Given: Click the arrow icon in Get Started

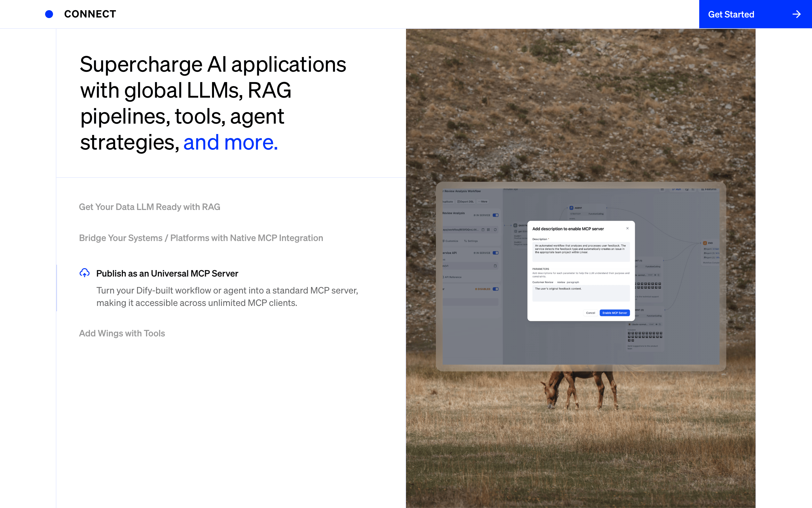Looking at the screenshot, I should [796, 14].
